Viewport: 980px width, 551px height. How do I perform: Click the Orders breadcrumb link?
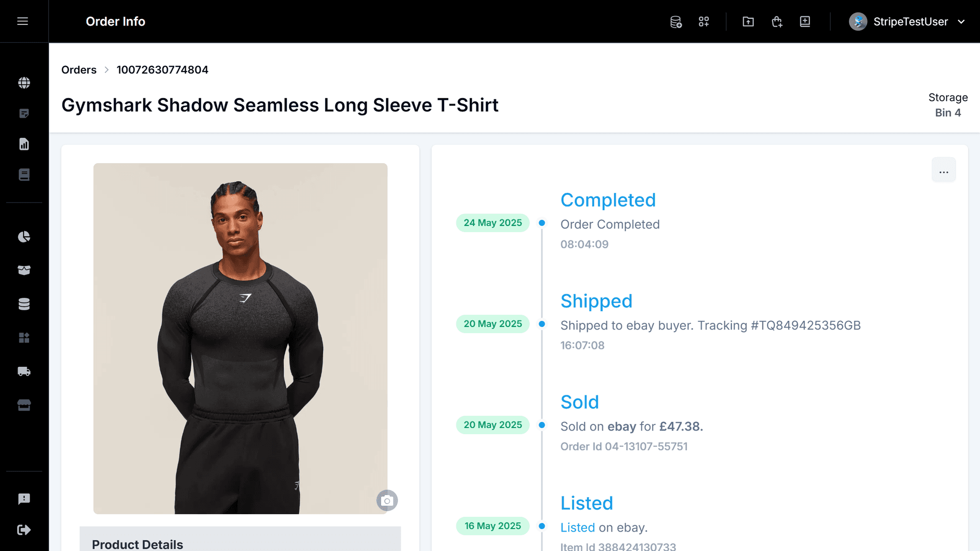coord(79,70)
